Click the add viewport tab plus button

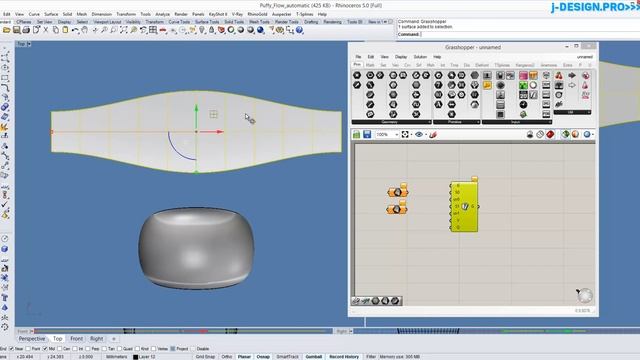(x=114, y=339)
